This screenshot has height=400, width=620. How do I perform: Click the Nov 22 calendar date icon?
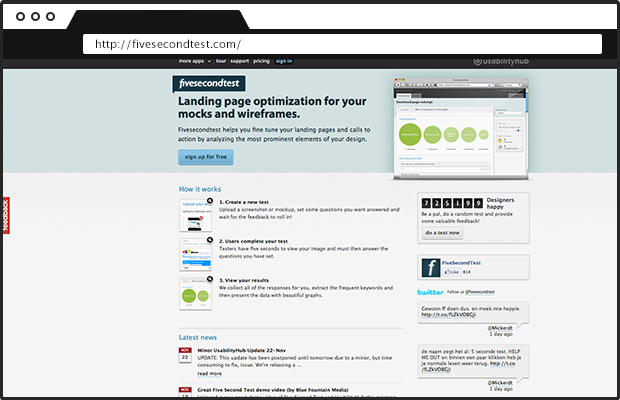186,354
